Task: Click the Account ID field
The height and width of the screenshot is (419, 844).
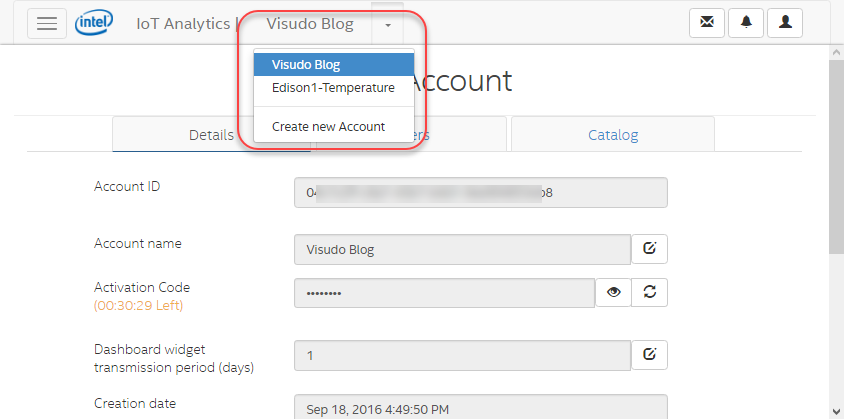Action: coord(480,193)
